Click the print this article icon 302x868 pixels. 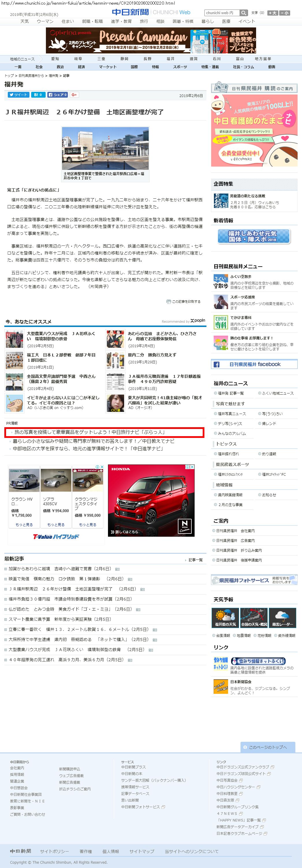pyautogui.click(x=168, y=302)
